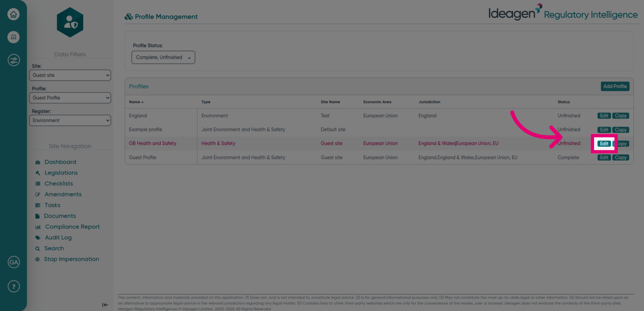Viewport: 644px width, 311px height.
Task: Collapse the sidebar with the arrow icon
Action: 105,305
